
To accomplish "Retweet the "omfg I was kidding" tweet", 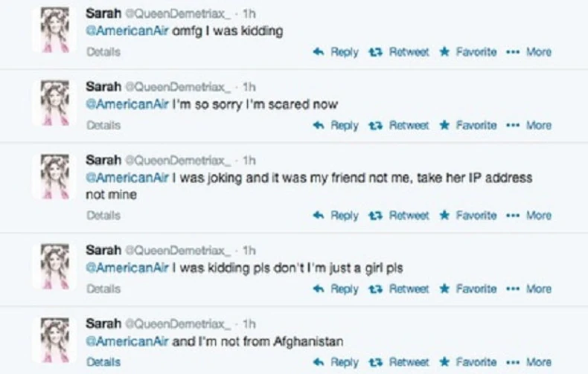I will 400,52.
